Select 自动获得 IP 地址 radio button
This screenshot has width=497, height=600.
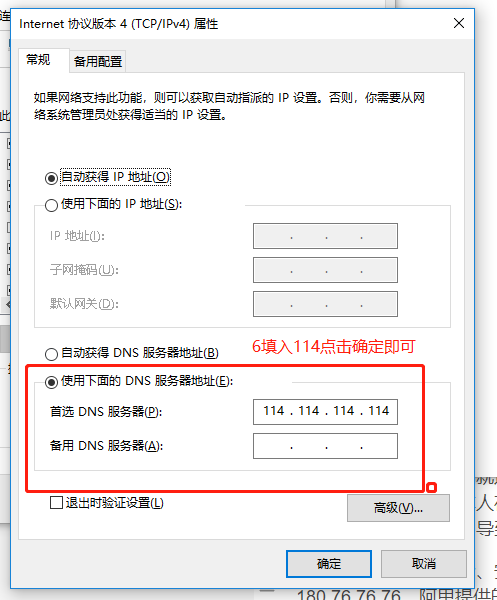(51, 178)
